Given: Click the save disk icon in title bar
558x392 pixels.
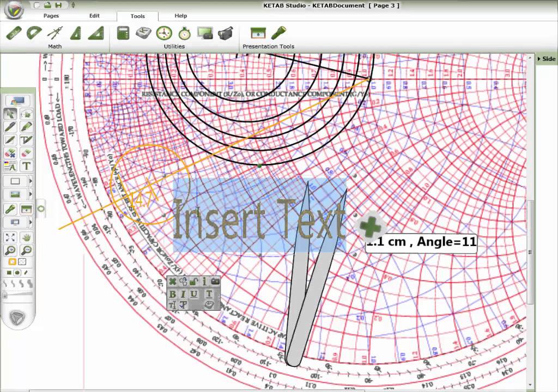Looking at the screenshot, I should [58, 5].
